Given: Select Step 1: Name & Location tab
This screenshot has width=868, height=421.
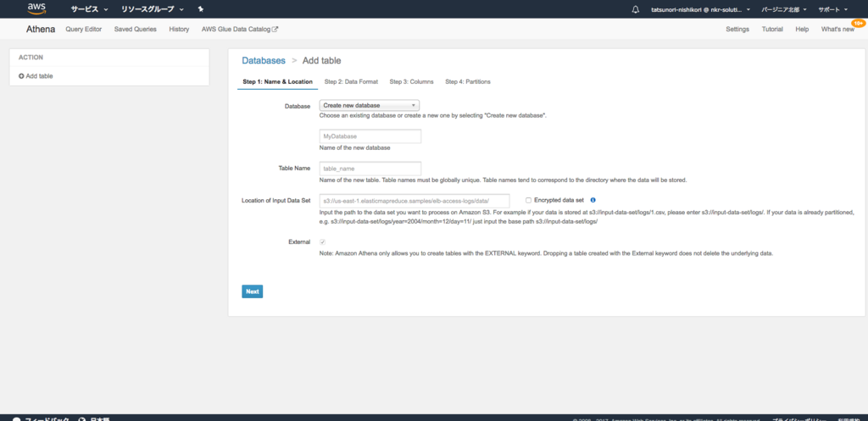Looking at the screenshot, I should 277,82.
